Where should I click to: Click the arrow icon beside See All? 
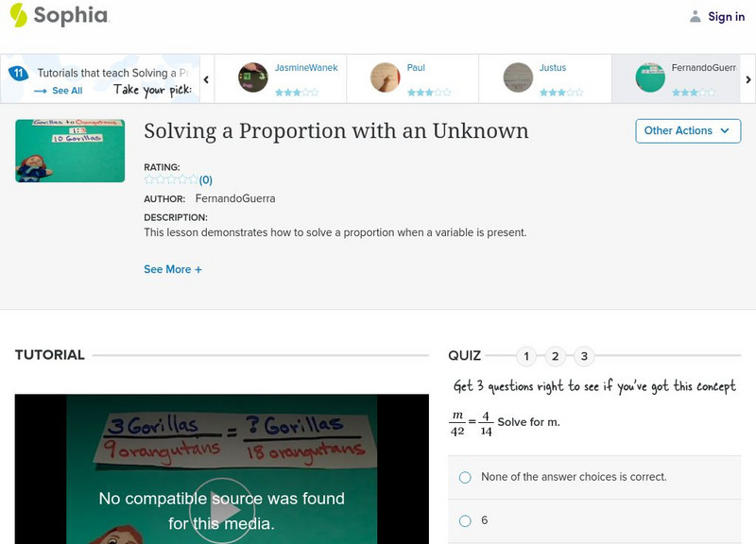tap(40, 91)
